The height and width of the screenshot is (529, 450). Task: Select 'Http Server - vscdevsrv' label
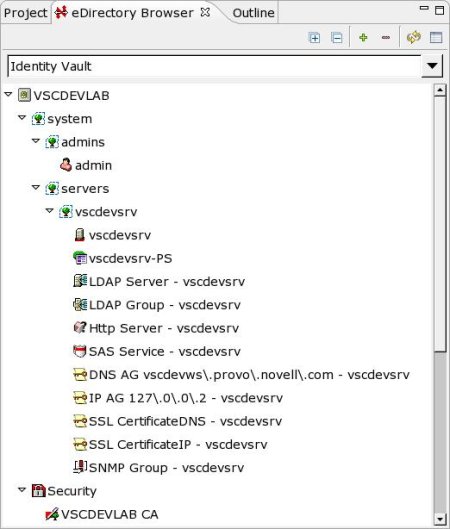pos(164,328)
